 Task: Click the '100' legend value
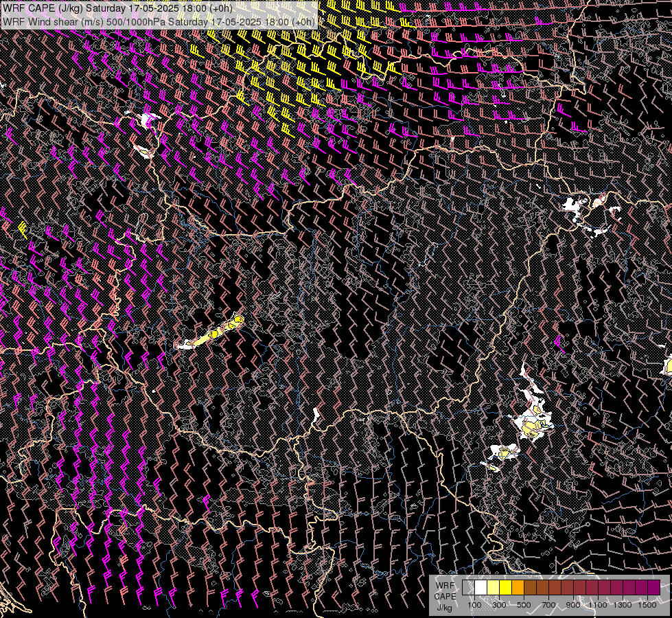coord(474,605)
